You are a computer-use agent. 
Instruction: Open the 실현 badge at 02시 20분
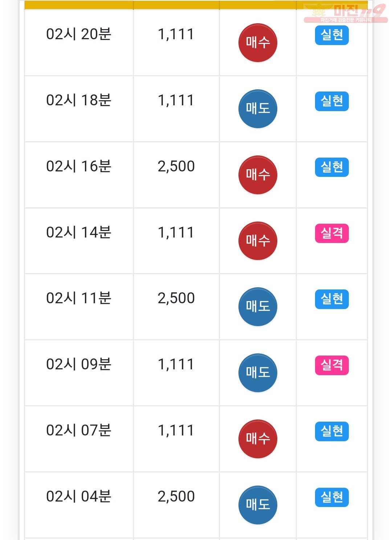pos(332,35)
